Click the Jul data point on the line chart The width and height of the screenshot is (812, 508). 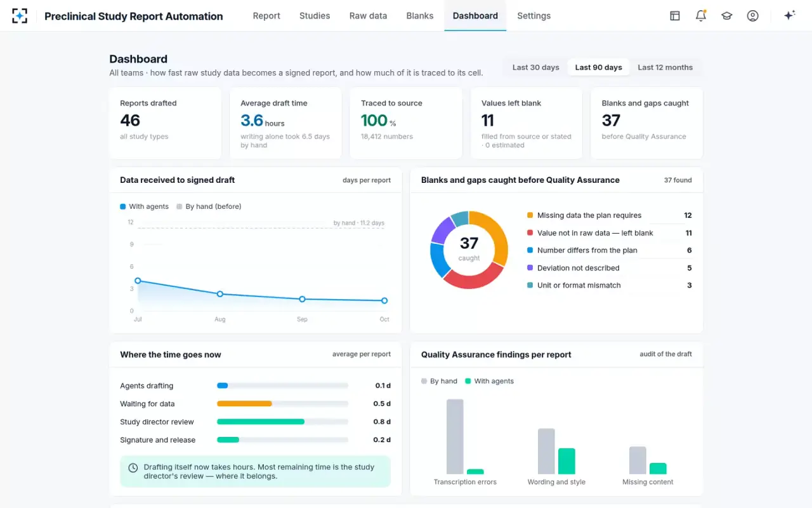coord(138,281)
